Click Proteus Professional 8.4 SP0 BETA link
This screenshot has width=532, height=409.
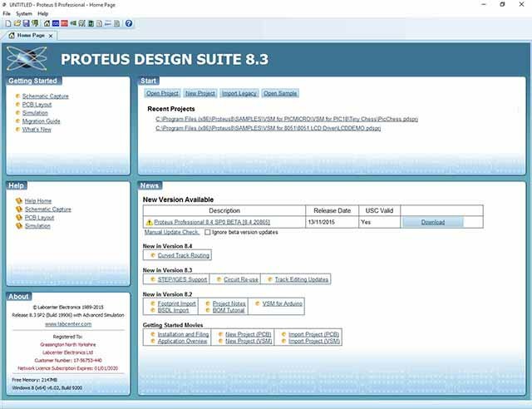pos(212,222)
